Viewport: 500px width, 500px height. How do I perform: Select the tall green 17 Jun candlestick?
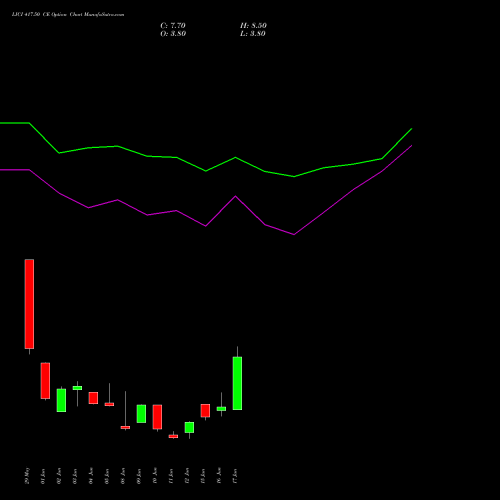tap(237, 383)
